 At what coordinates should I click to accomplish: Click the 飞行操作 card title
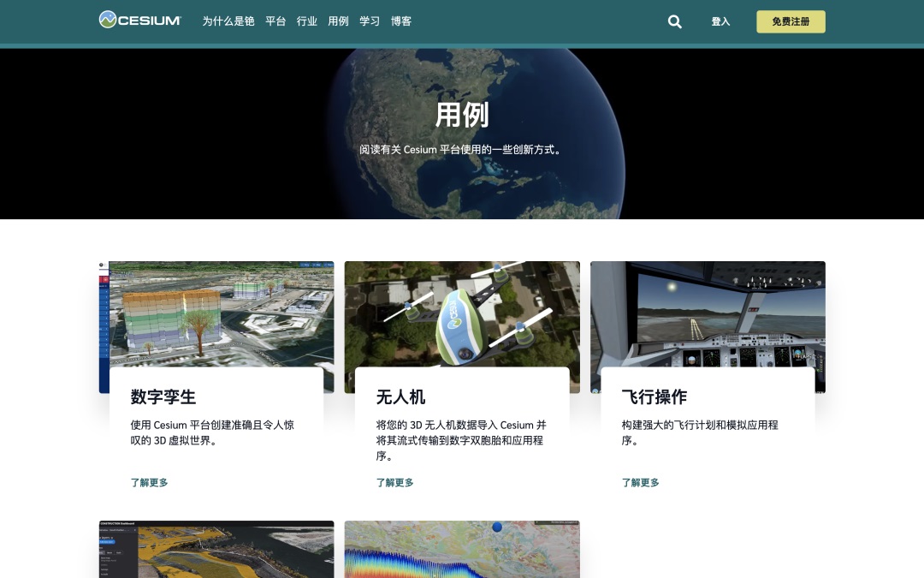654,397
